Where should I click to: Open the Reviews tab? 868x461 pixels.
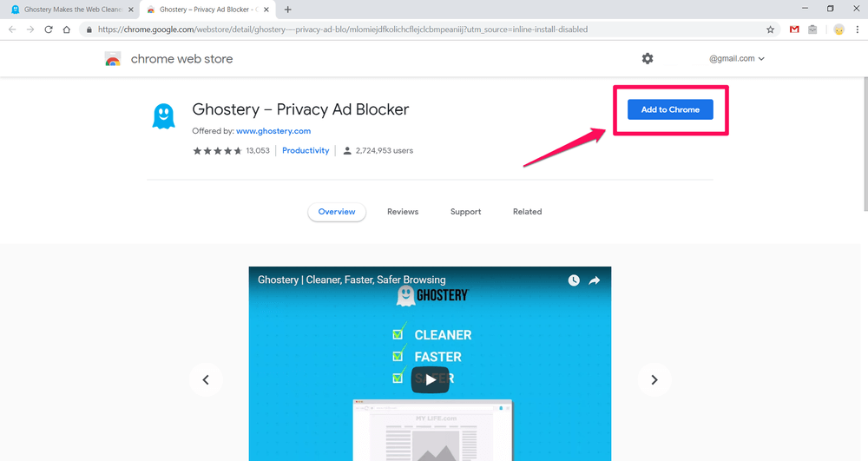point(403,212)
